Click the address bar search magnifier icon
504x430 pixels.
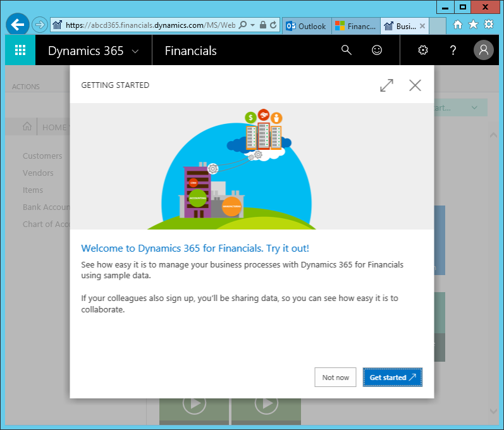(243, 25)
